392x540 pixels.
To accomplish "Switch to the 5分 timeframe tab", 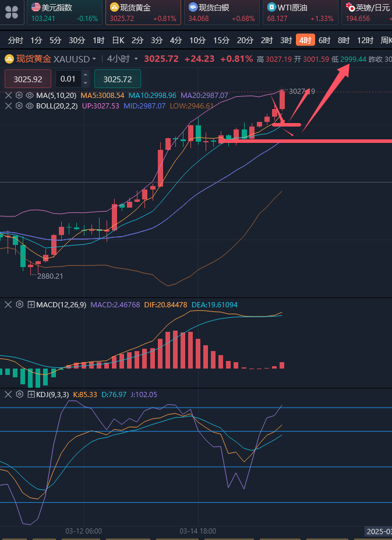I will 55,41.
